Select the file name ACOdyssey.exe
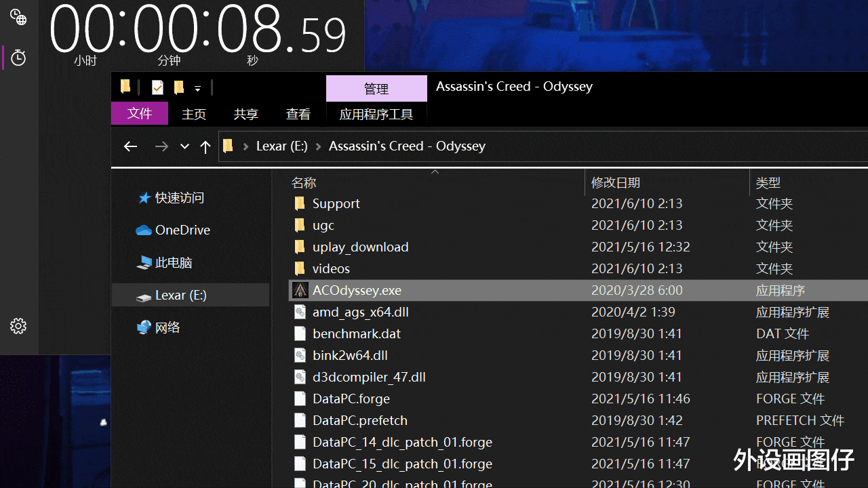Viewport: 868px width, 488px height. pos(357,290)
